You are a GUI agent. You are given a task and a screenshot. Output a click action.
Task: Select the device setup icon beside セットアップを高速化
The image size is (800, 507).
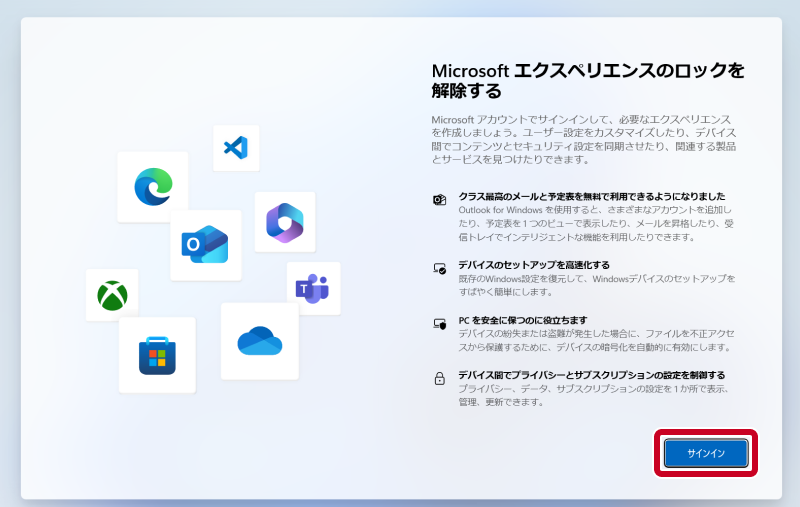(x=439, y=268)
